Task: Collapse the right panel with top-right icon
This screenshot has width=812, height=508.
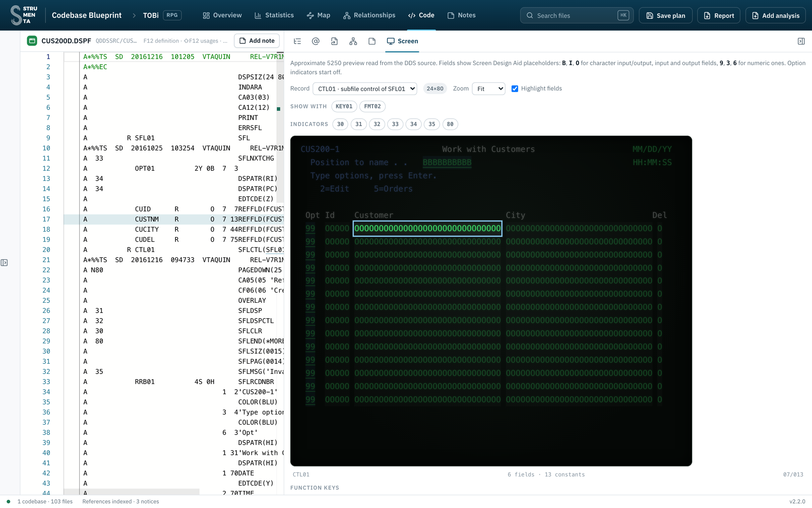Action: 801,41
